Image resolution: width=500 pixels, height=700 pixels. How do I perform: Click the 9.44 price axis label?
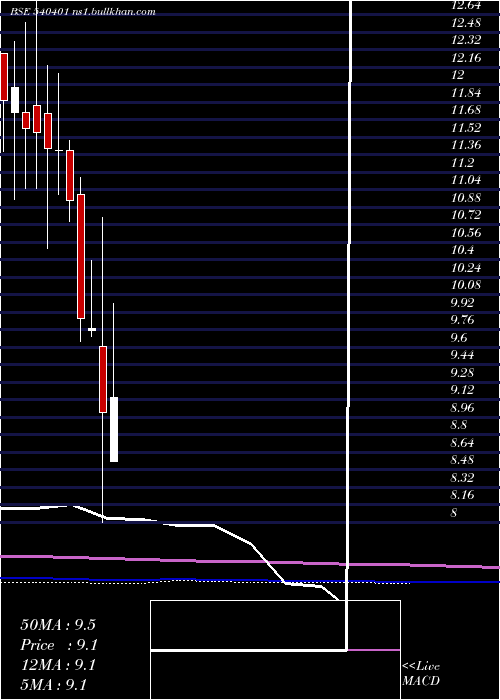coord(462,355)
